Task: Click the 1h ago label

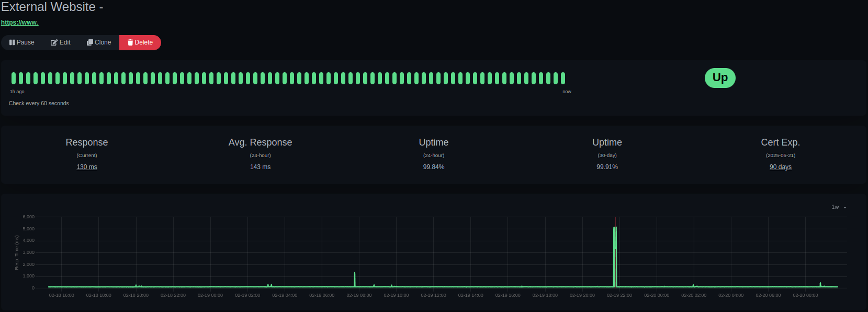Action: (x=17, y=92)
